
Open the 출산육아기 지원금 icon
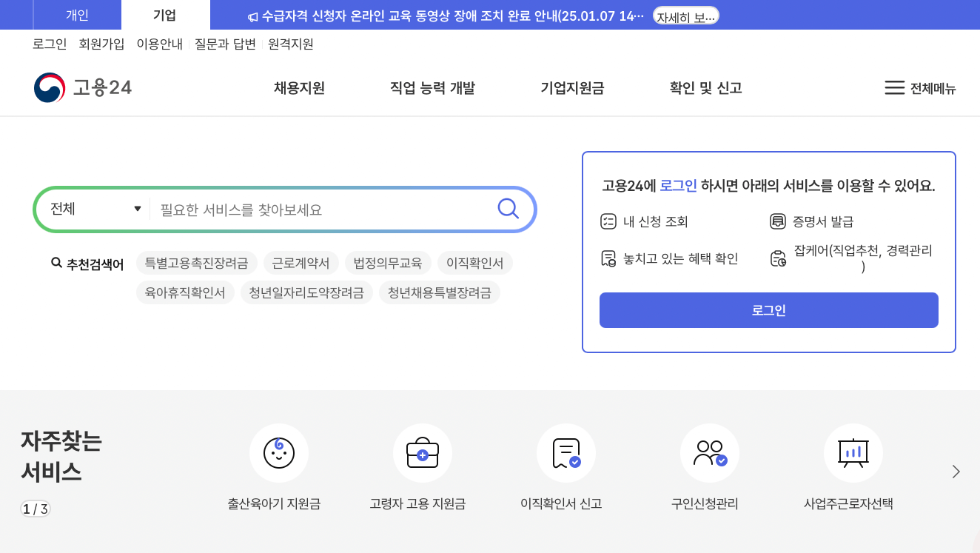coord(279,453)
